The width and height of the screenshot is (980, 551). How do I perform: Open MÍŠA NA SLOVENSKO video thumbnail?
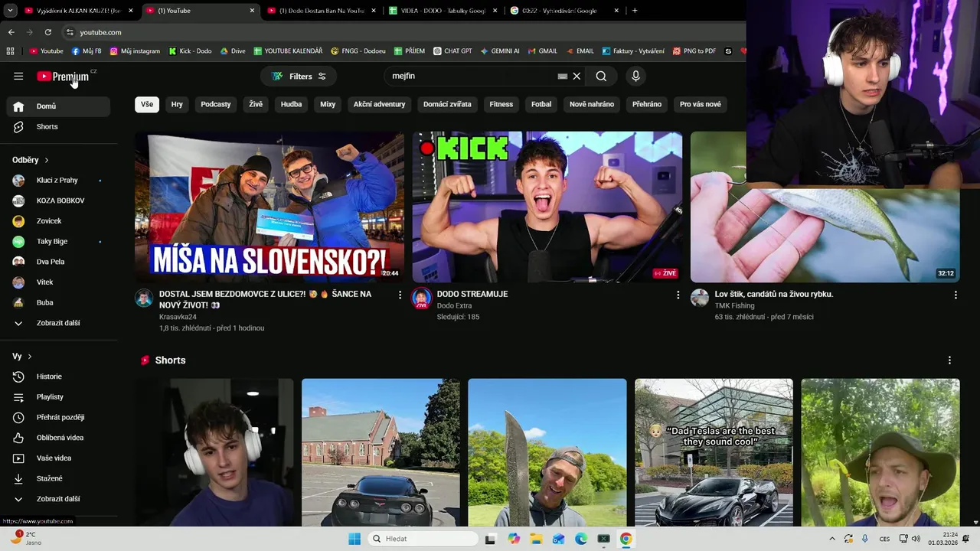tap(269, 207)
